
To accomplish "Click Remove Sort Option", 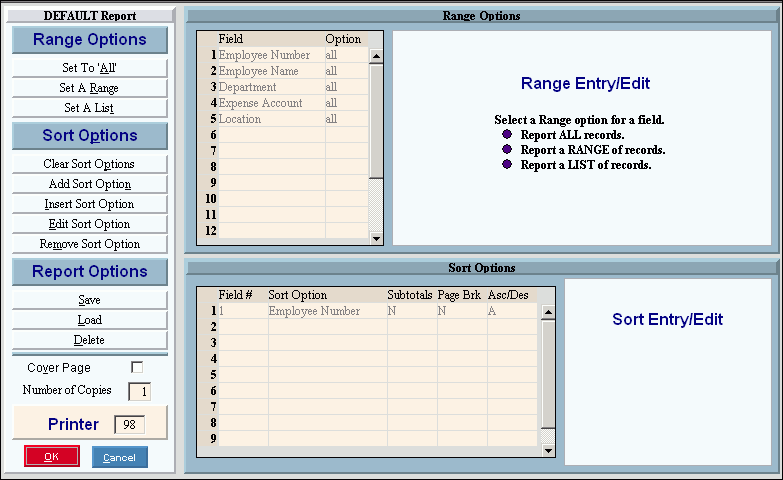I will pos(89,244).
